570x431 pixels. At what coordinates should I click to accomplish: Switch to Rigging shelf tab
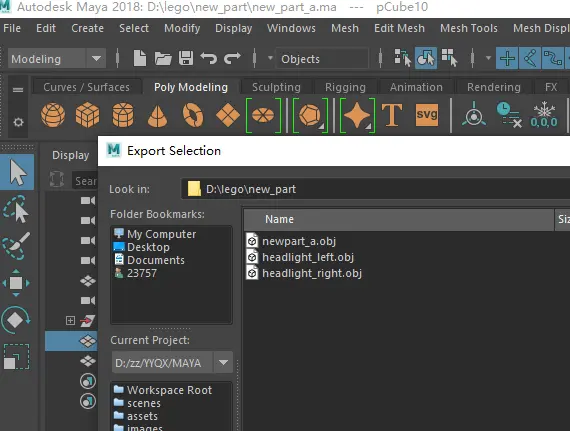click(345, 87)
